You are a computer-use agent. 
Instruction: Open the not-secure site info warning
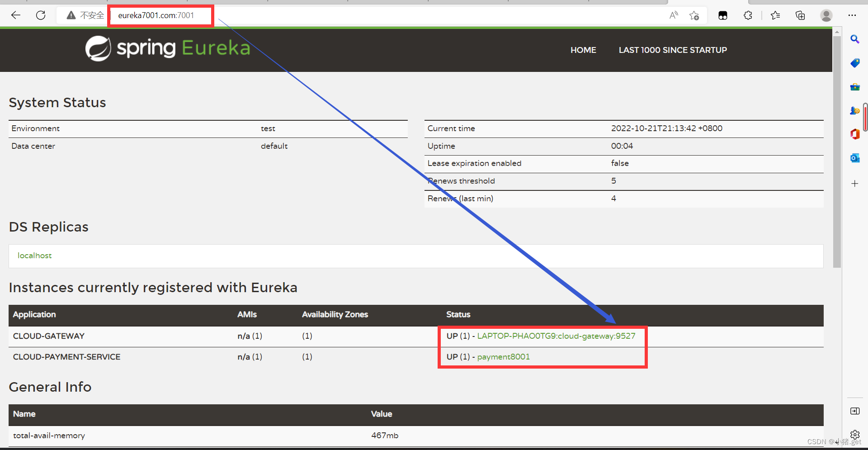[x=85, y=15]
